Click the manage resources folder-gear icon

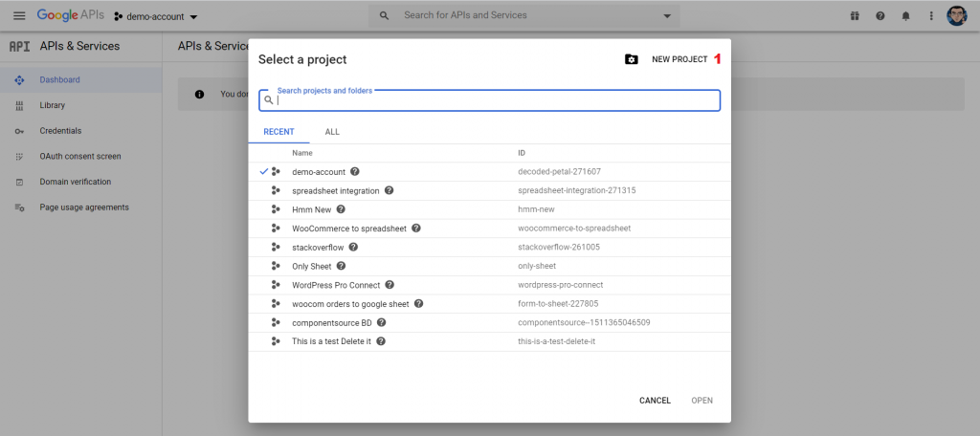tap(632, 59)
